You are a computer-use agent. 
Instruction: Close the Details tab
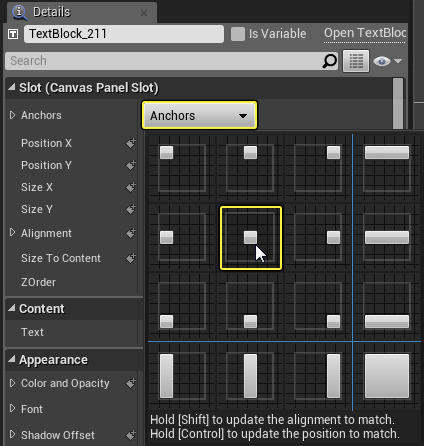click(x=144, y=13)
